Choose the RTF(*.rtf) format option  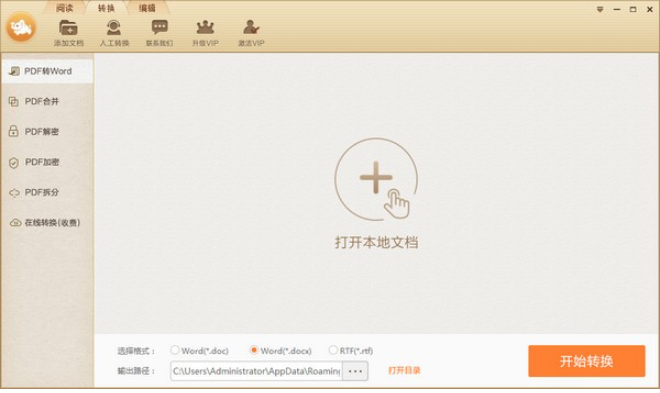(x=351, y=351)
